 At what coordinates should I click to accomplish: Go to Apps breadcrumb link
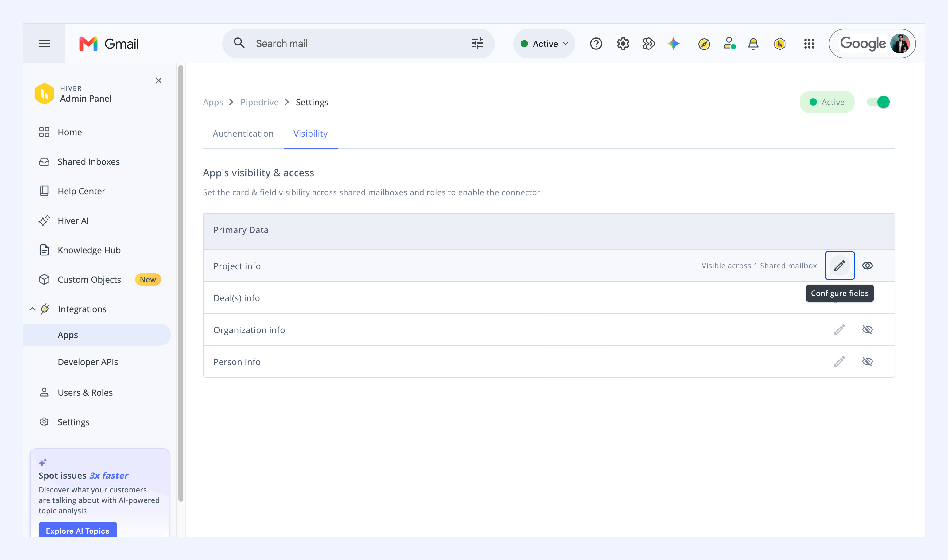pos(213,102)
